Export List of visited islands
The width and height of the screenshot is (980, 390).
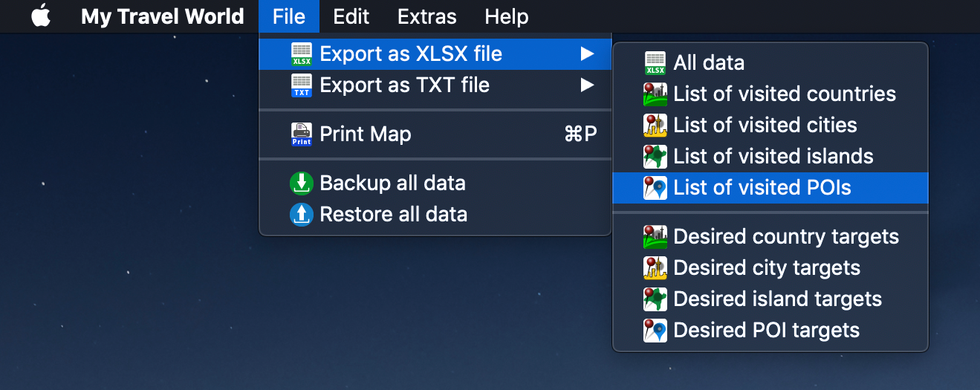(x=770, y=157)
